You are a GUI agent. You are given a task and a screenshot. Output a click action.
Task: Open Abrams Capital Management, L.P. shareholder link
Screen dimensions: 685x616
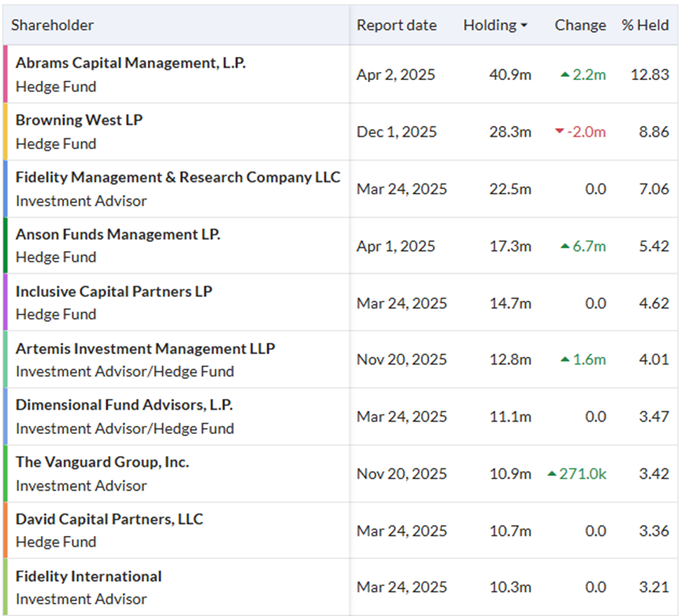coord(130,63)
